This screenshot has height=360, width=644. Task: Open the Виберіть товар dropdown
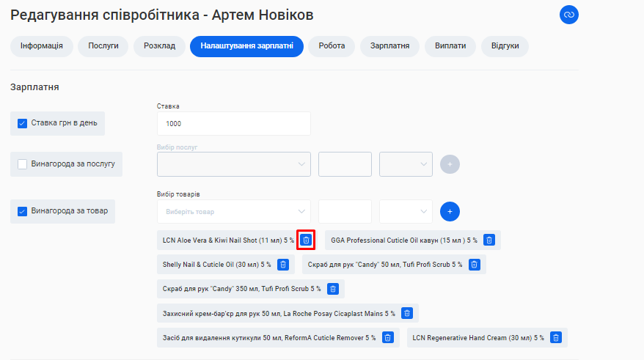coord(234,211)
